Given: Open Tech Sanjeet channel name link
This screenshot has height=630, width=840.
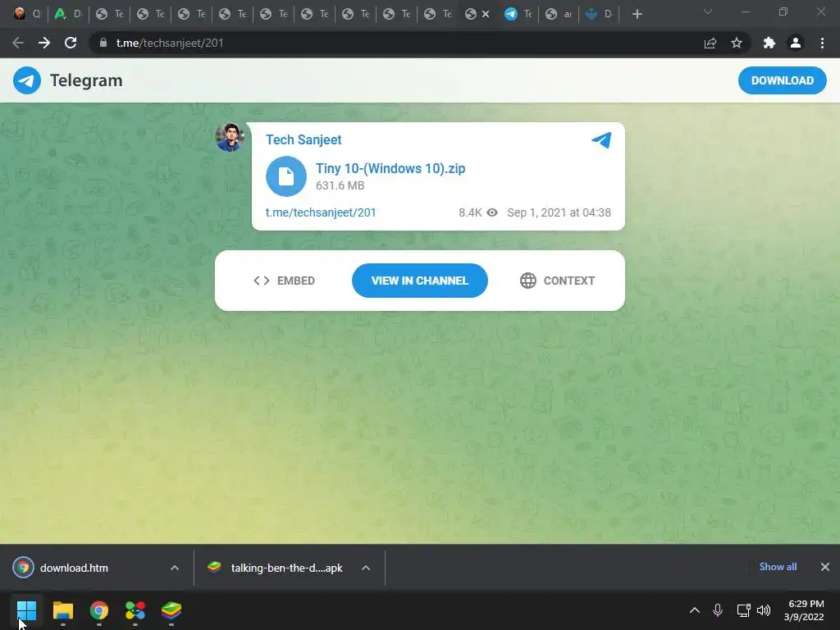Looking at the screenshot, I should 304,139.
